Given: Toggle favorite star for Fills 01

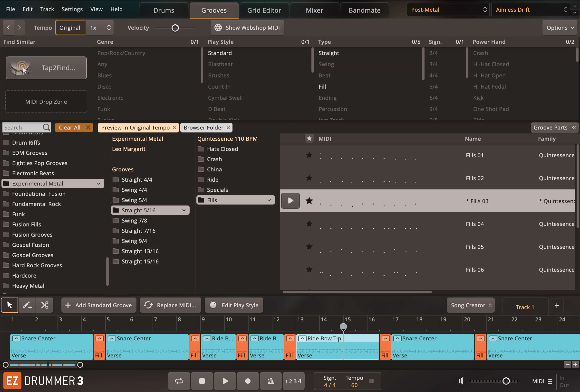Looking at the screenshot, I should pos(309,155).
